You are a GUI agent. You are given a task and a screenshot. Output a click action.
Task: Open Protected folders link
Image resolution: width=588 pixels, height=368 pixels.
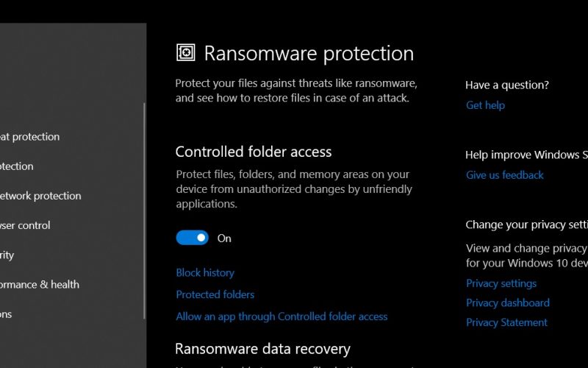click(x=215, y=294)
